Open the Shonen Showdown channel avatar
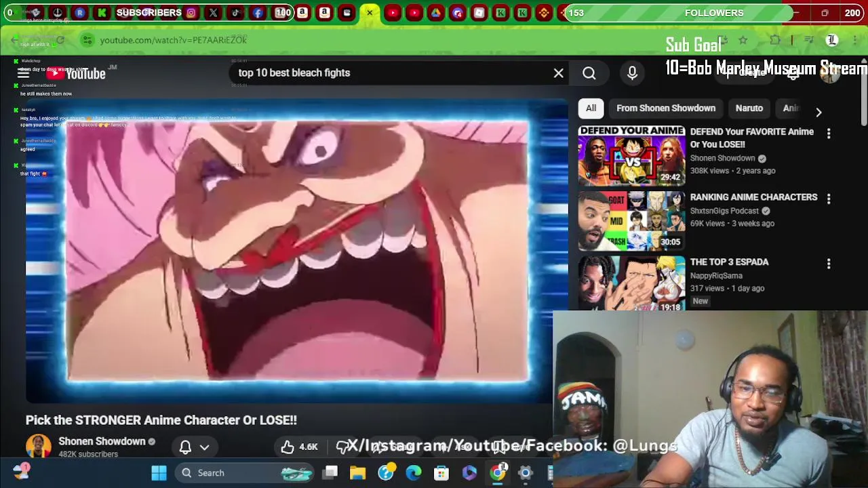 coord(38,446)
